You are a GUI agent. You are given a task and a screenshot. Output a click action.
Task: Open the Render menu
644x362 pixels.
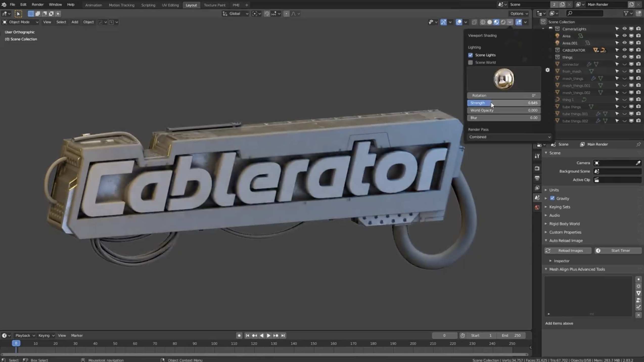[x=37, y=5]
